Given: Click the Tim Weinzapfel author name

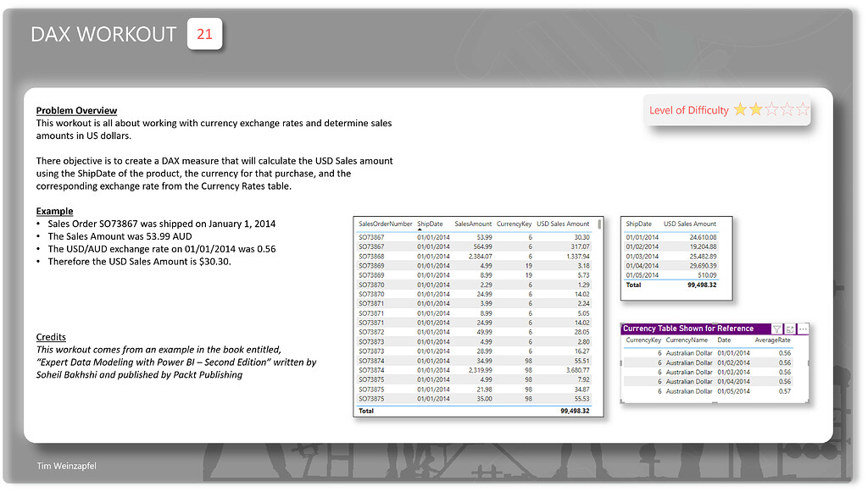Looking at the screenshot, I should click(65, 465).
